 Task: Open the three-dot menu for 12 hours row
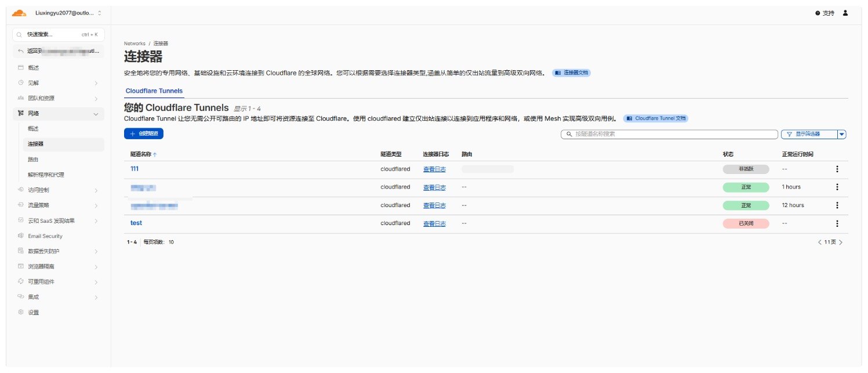[837, 205]
